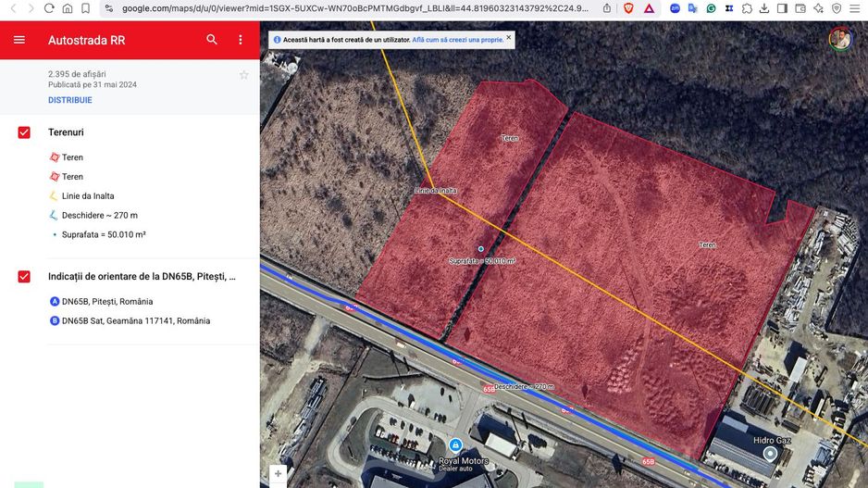Open the Google account profile avatar
This screenshot has width=868, height=488.
point(839,39)
